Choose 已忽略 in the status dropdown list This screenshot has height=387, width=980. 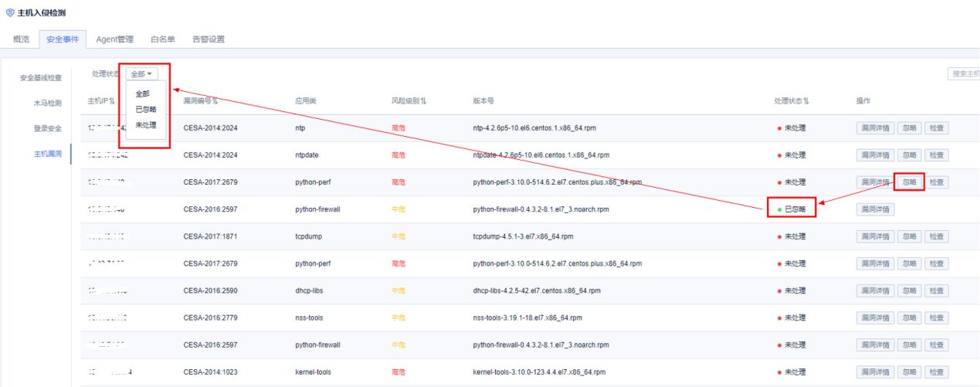[x=145, y=109]
